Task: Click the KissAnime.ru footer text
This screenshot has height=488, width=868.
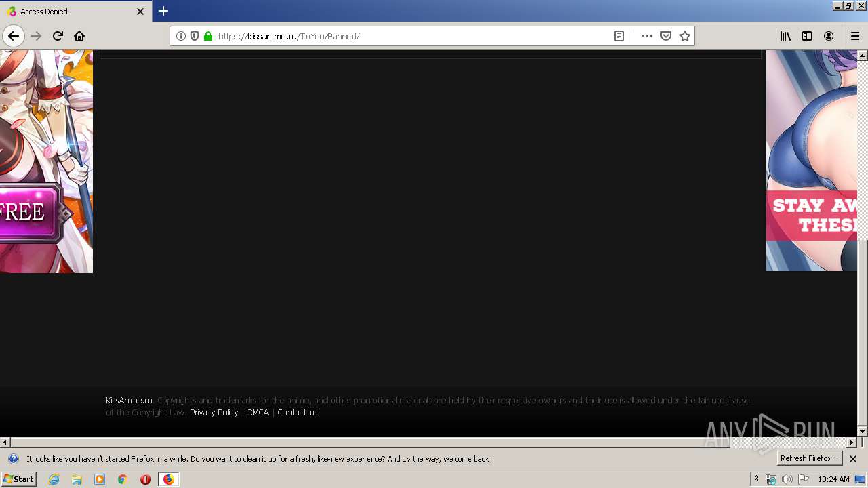Action: click(129, 400)
